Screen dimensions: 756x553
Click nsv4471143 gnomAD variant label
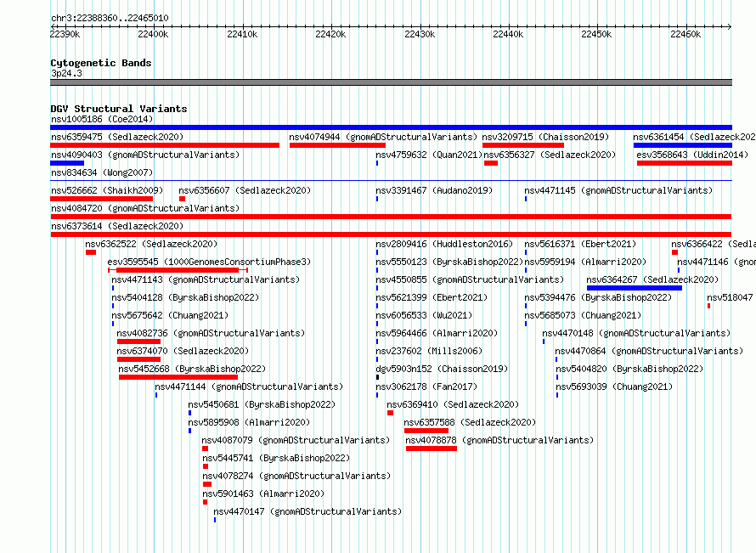click(x=206, y=279)
